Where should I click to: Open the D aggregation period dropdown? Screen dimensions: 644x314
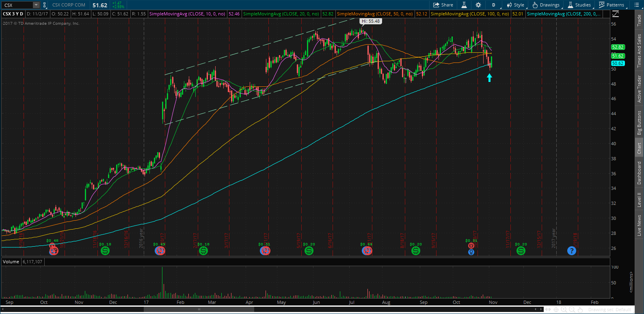[494, 5]
